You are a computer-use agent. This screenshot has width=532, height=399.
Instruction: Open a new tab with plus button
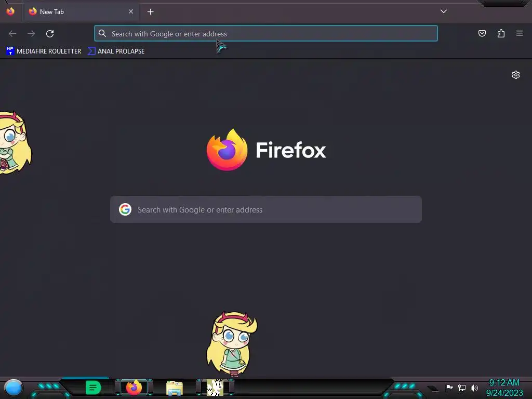tap(150, 12)
